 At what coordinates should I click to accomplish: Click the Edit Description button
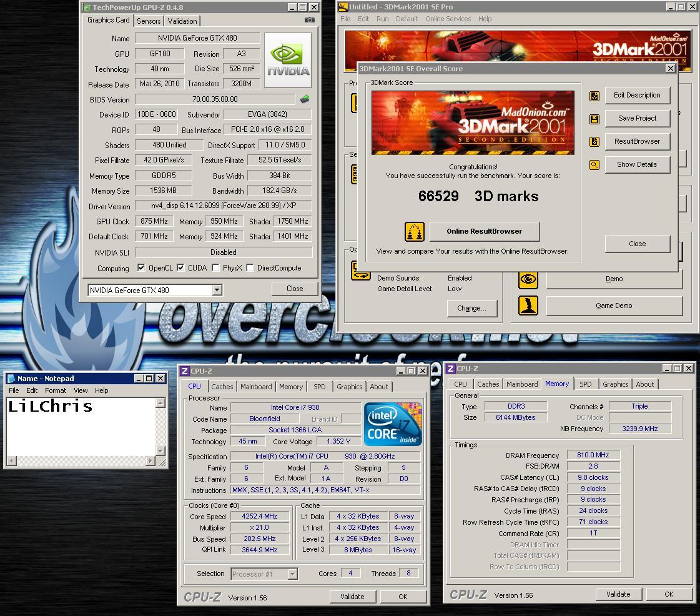coord(637,95)
